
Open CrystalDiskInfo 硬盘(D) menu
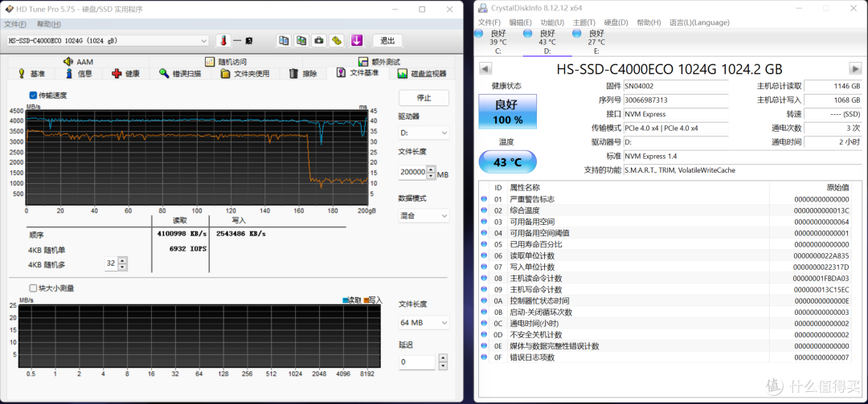[x=616, y=22]
